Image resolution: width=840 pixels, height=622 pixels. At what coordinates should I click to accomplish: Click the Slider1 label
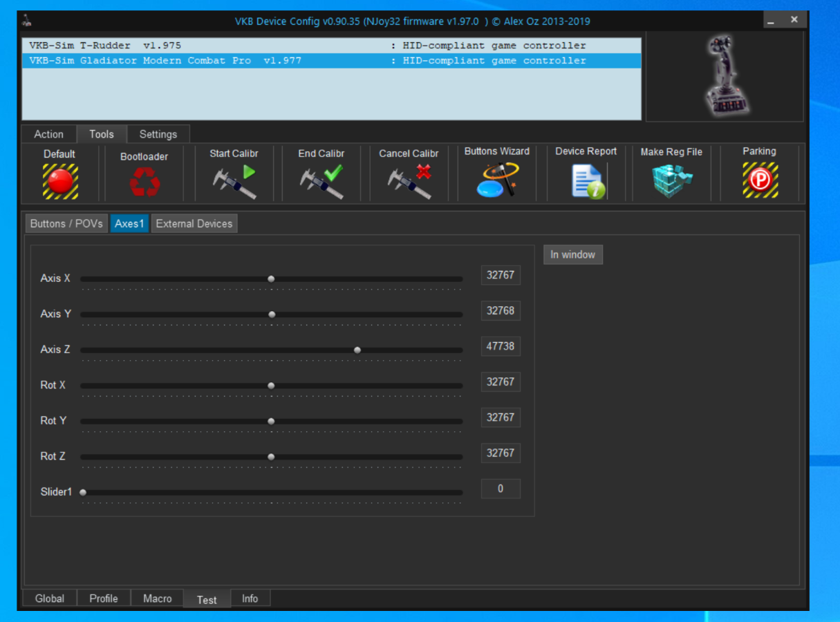(56, 492)
